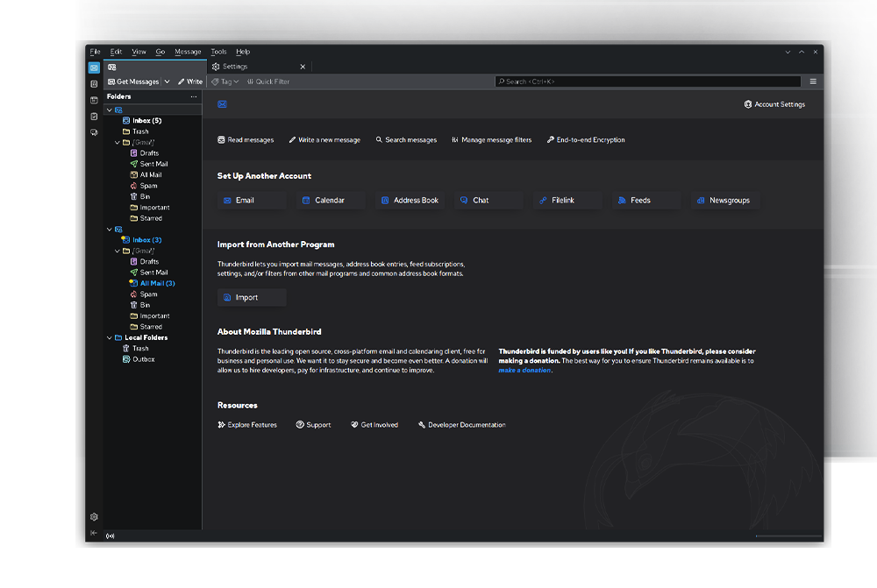877x588 pixels.
Task: Open Manage message filters
Action: tap(492, 139)
